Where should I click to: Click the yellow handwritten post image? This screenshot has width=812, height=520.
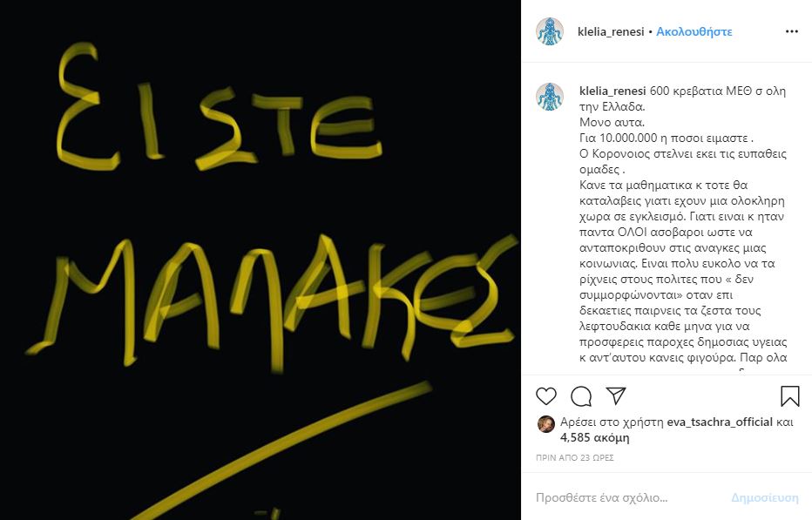[x=261, y=260]
